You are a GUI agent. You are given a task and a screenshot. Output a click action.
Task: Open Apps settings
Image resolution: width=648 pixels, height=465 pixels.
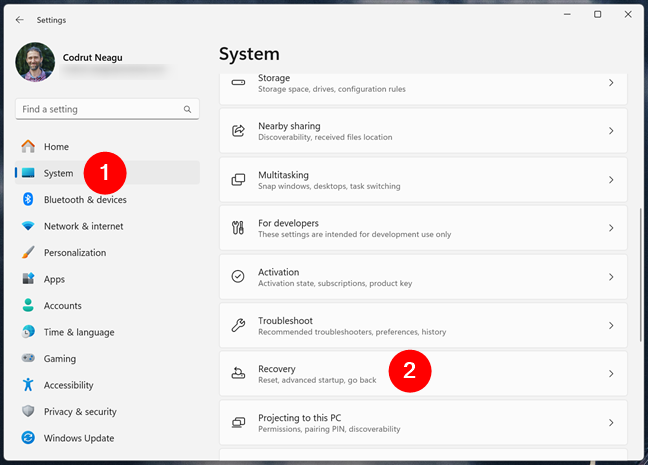tap(107, 279)
